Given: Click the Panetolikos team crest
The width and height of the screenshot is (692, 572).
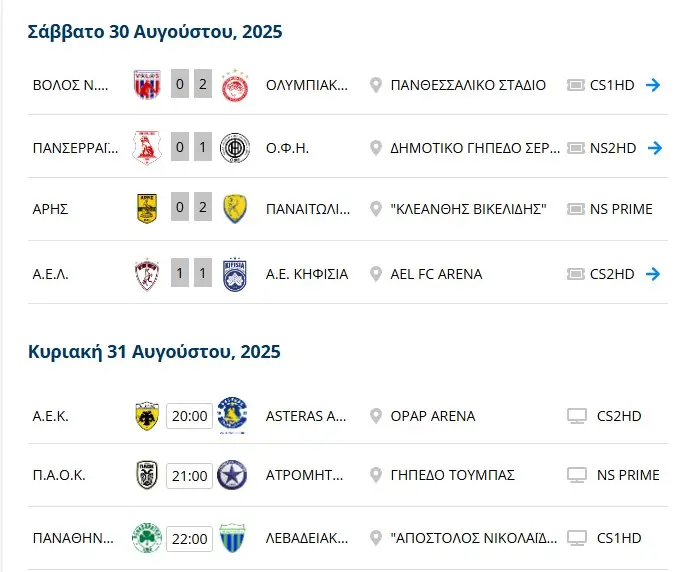Looking at the screenshot, I should click(x=235, y=210).
